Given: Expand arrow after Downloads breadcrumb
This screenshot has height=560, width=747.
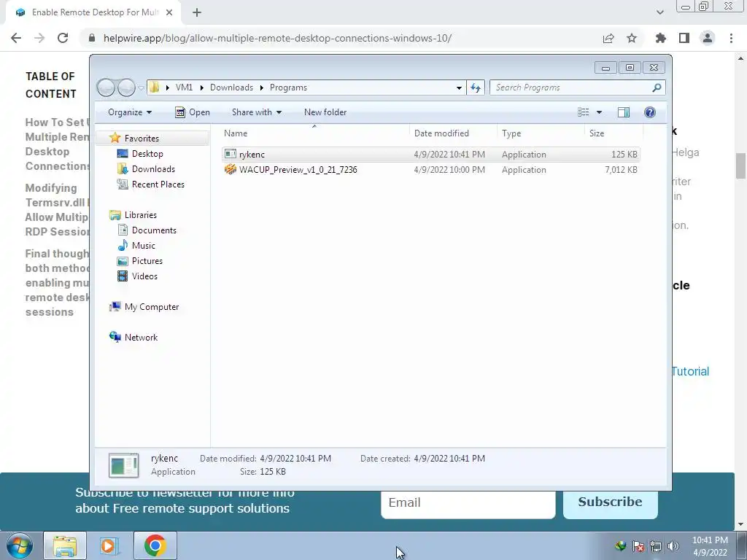Looking at the screenshot, I should coord(262,87).
